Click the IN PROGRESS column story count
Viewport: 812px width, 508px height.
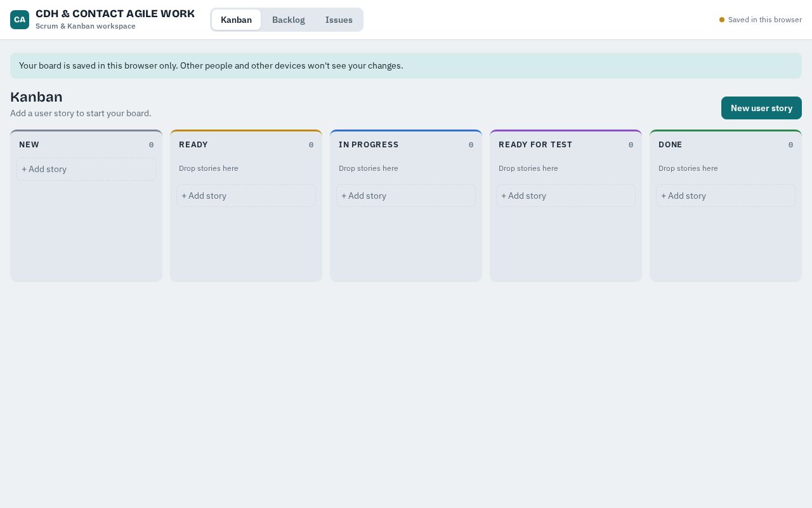pos(471,145)
